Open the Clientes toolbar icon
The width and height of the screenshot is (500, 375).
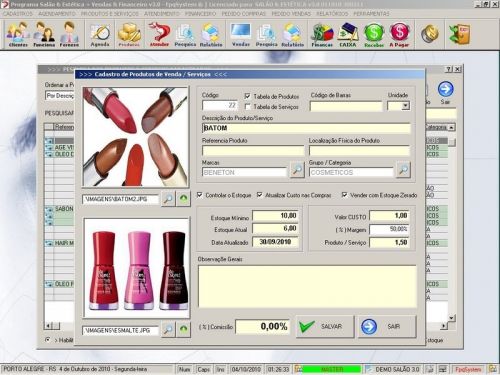pos(18,34)
